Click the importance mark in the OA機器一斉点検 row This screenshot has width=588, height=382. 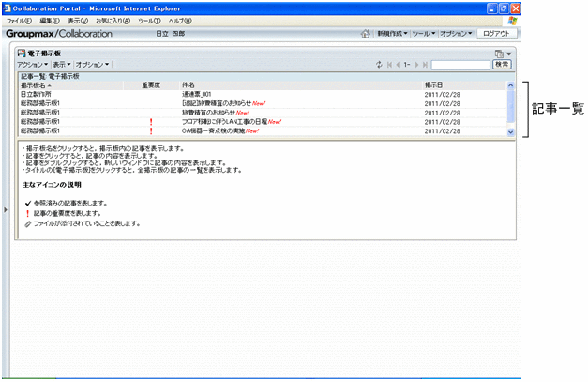pyautogui.click(x=151, y=131)
